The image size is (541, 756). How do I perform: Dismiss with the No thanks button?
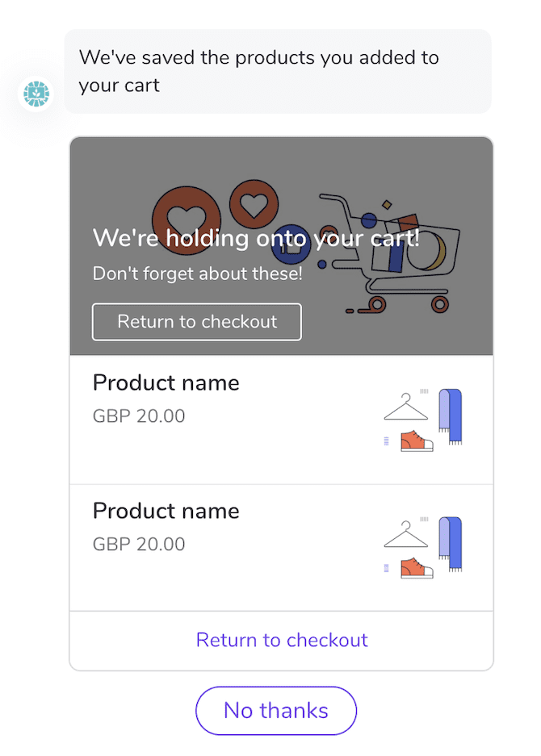click(276, 711)
